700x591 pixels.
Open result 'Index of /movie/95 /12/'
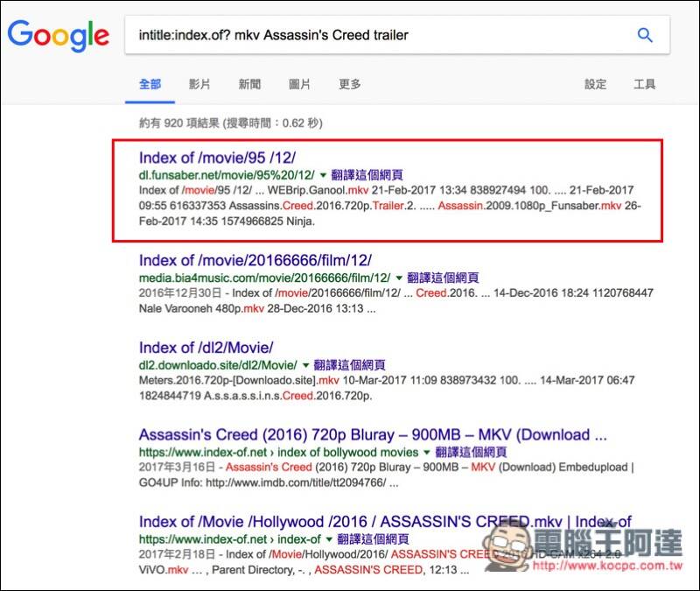[217, 158]
